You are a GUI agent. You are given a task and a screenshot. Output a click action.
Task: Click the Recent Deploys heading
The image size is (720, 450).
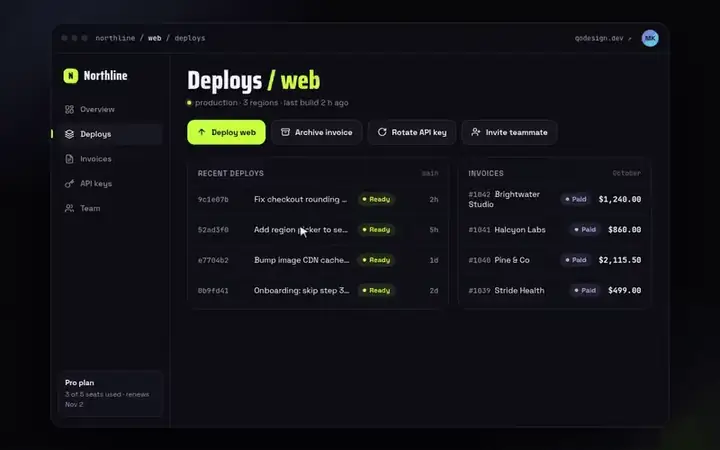pyautogui.click(x=231, y=174)
